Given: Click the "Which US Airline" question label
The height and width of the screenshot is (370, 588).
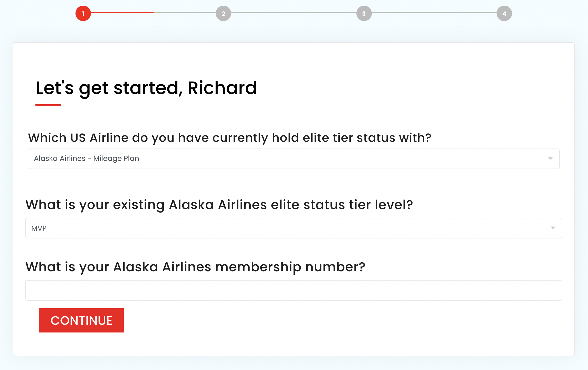Looking at the screenshot, I should (230, 138).
